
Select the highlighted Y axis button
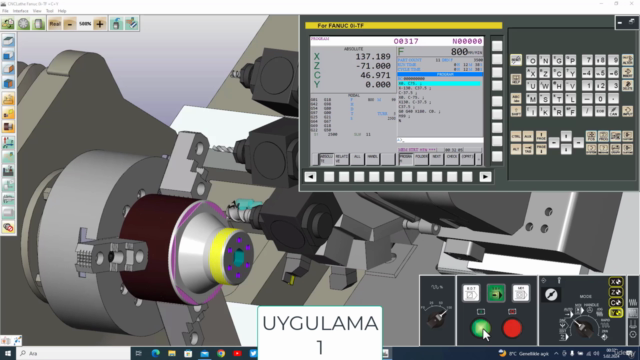tap(616, 313)
